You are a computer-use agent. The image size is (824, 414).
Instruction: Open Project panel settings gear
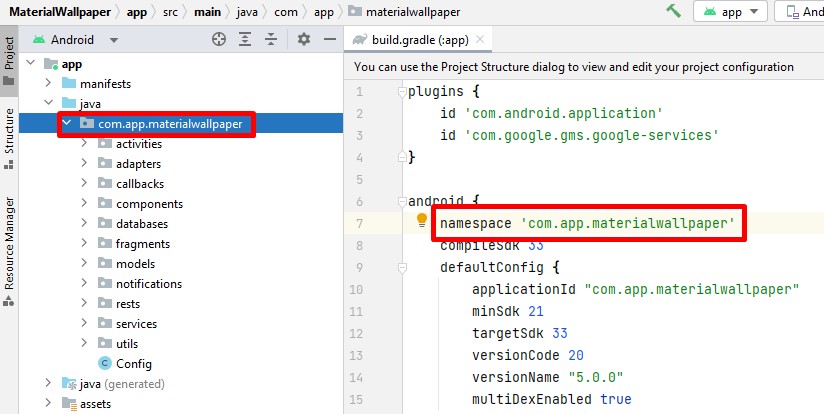coord(304,39)
